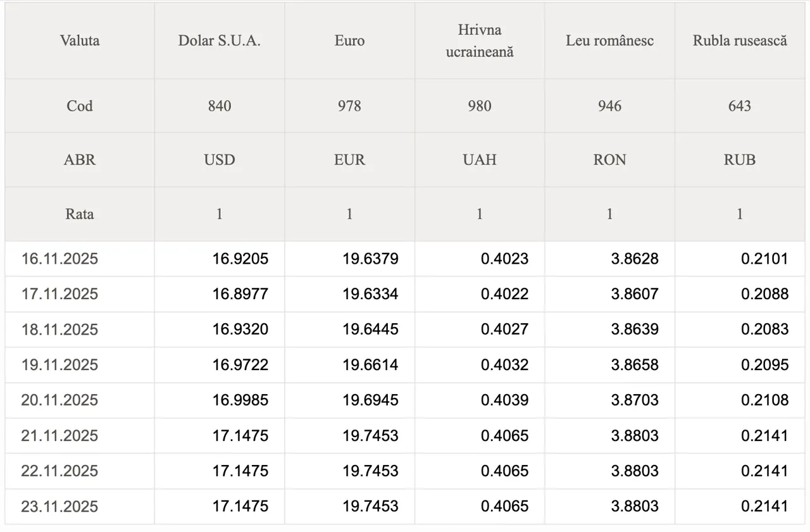Click the RUB code 643 cell

pos(740,106)
